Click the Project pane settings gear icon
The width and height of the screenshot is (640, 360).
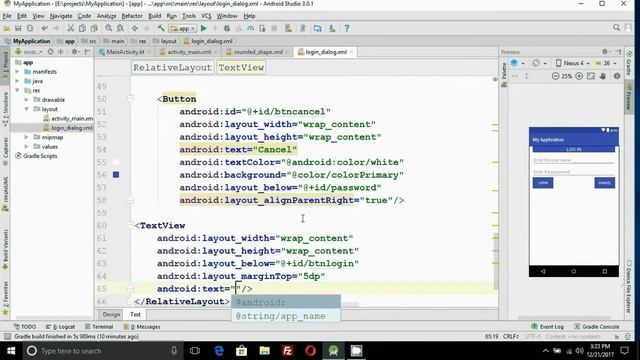[75, 52]
